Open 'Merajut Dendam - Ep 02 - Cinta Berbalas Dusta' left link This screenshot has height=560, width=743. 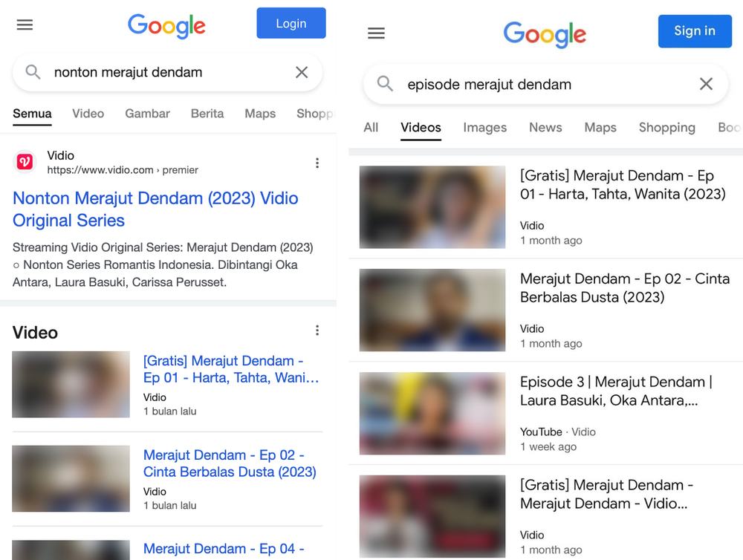point(230,463)
